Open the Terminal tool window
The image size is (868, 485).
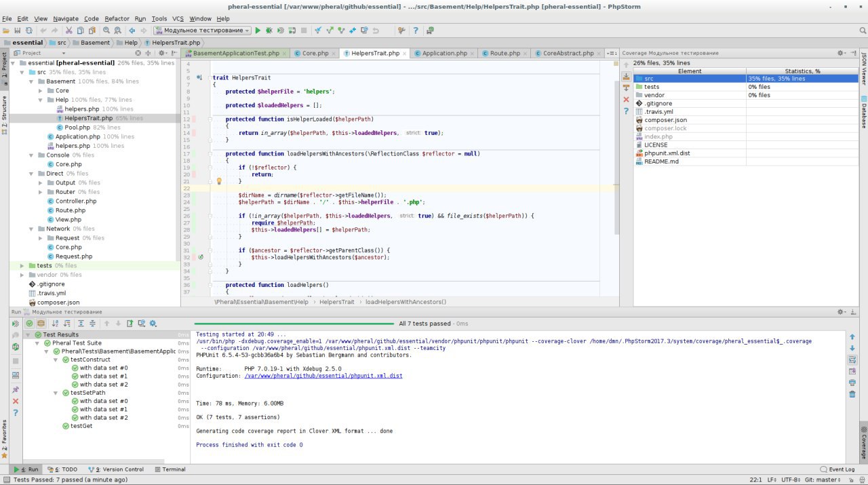point(170,469)
